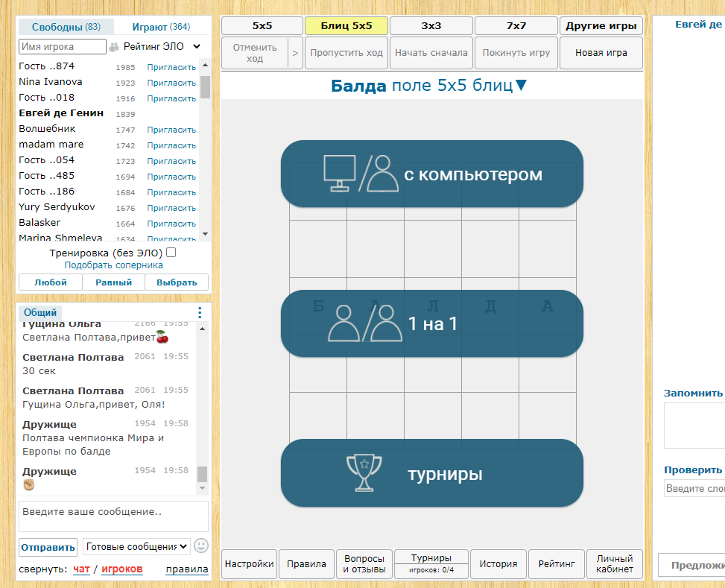The height and width of the screenshot is (588, 725).
Task: Focus the Имя игрока search field
Action: [x=63, y=47]
